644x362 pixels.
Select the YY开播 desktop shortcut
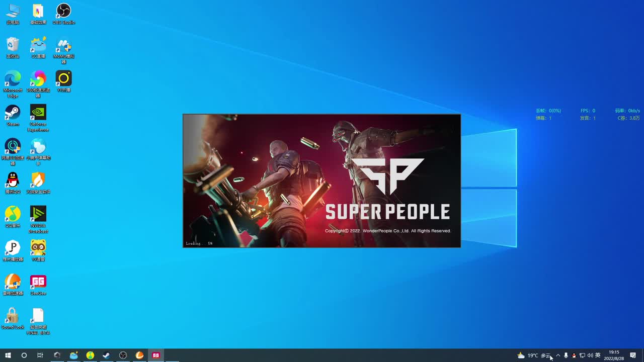(x=63, y=81)
